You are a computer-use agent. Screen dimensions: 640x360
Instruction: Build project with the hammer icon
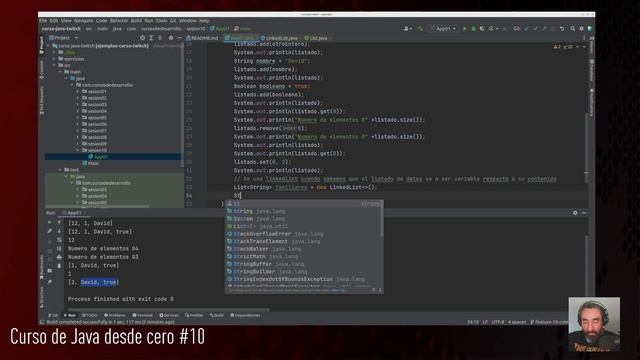(x=420, y=29)
